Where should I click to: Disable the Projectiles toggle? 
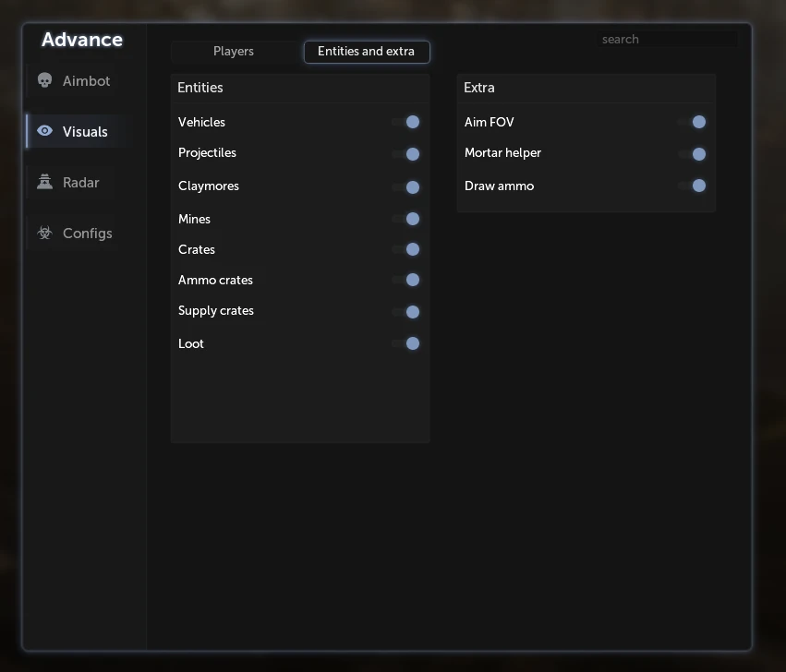tap(406, 154)
